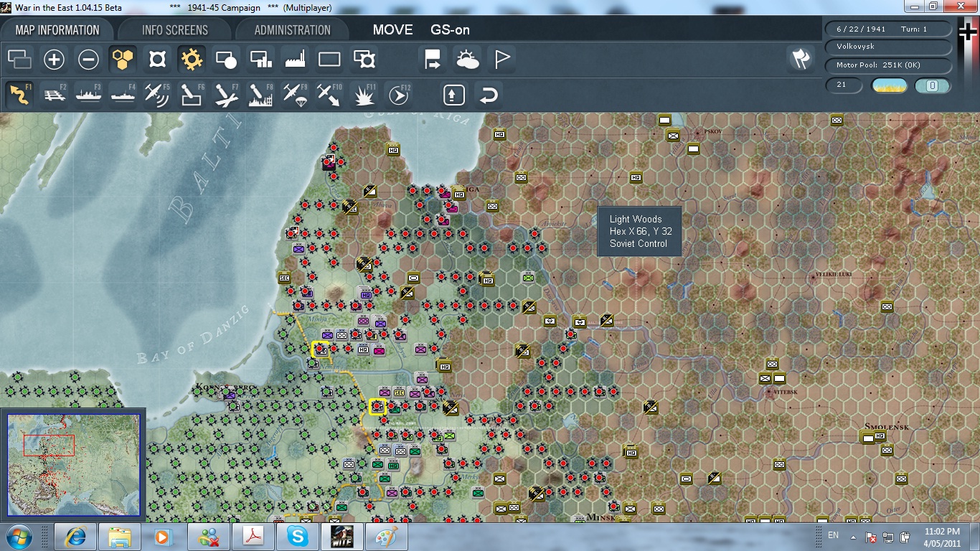The image size is (980, 551).
Task: Click the flag with arrow icon
Action: [x=433, y=60]
